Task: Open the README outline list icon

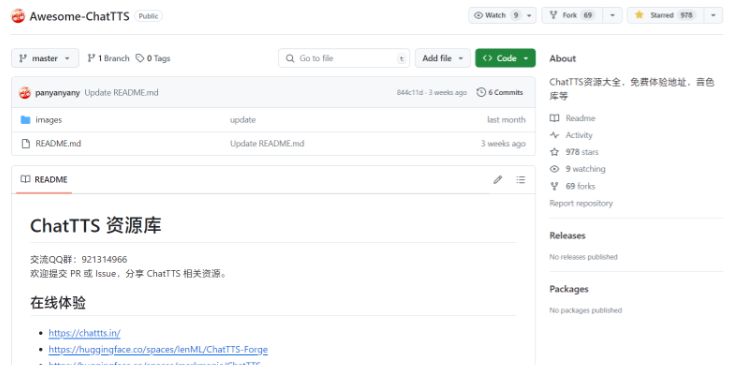Action: click(520, 179)
